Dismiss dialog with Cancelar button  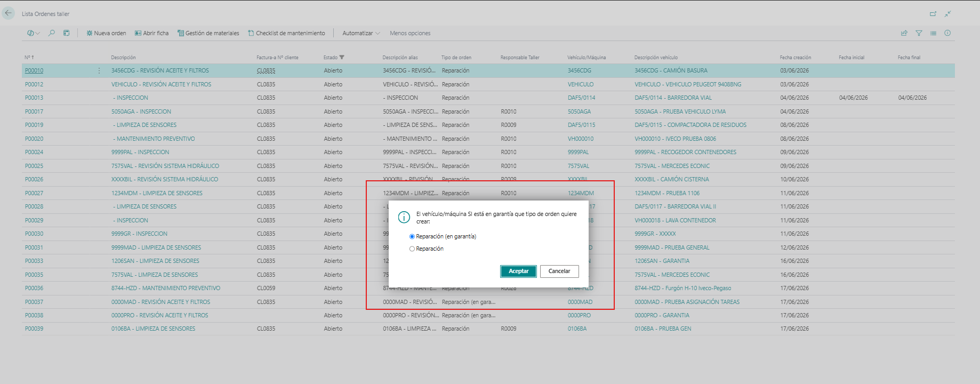tap(559, 271)
